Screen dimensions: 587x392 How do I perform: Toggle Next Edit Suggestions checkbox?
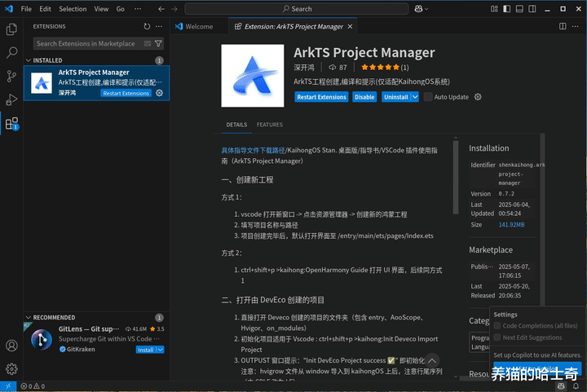(497, 337)
